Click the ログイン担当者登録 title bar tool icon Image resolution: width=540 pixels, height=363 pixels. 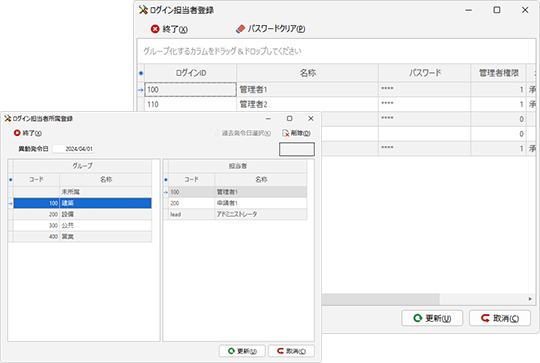click(143, 10)
